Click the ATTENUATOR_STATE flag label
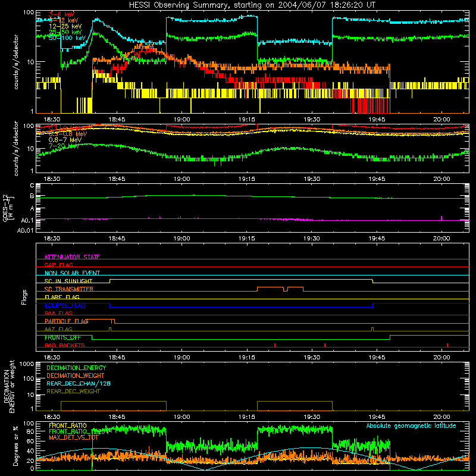Image resolution: width=476 pixels, height=476 pixels. pyautogui.click(x=72, y=257)
